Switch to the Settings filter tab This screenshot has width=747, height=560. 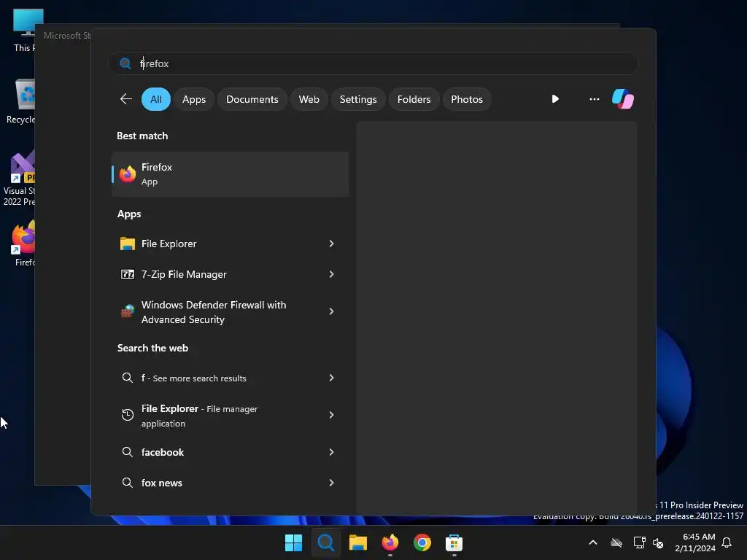[358, 99]
